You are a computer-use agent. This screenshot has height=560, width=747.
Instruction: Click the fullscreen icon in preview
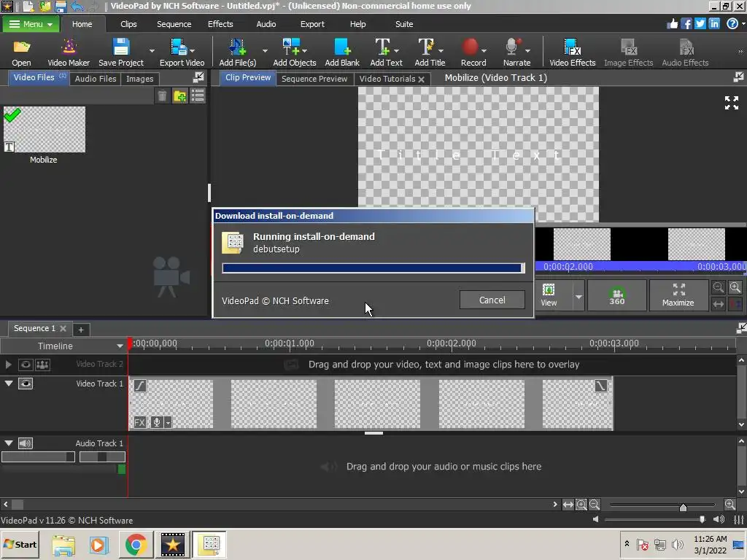731,102
